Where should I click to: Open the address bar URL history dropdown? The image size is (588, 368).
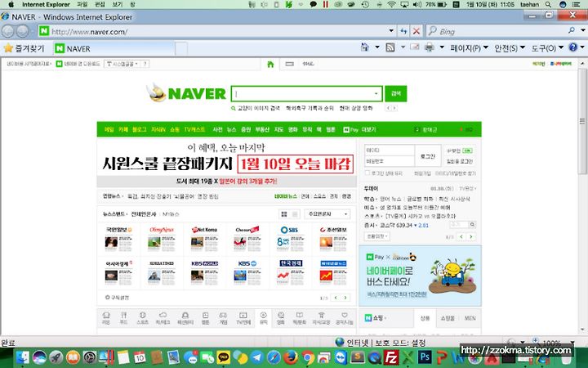pos(391,31)
